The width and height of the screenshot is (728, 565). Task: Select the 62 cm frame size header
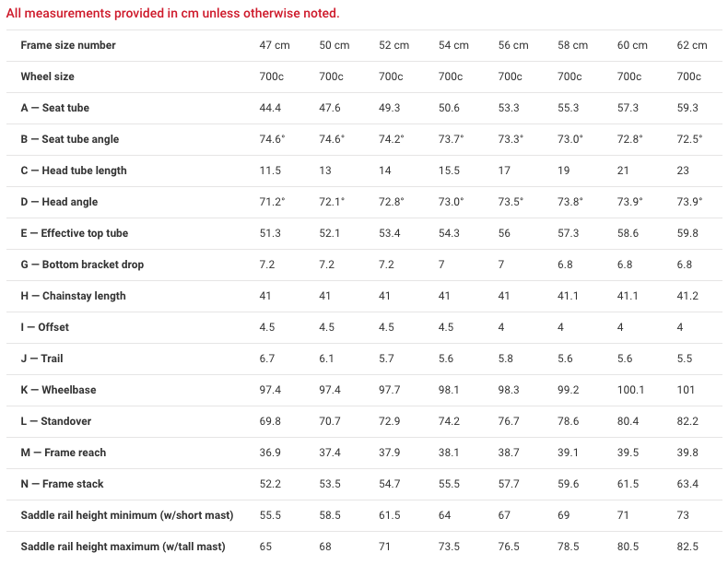point(692,45)
